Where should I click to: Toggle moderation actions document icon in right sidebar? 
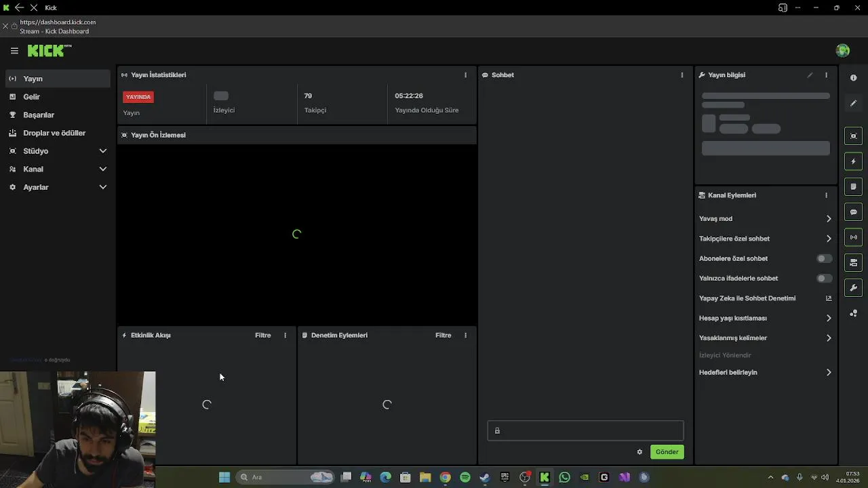(x=854, y=186)
